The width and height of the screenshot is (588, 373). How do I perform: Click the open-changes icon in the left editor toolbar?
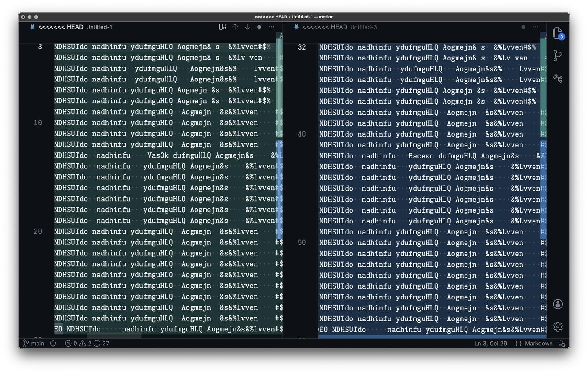click(x=222, y=27)
